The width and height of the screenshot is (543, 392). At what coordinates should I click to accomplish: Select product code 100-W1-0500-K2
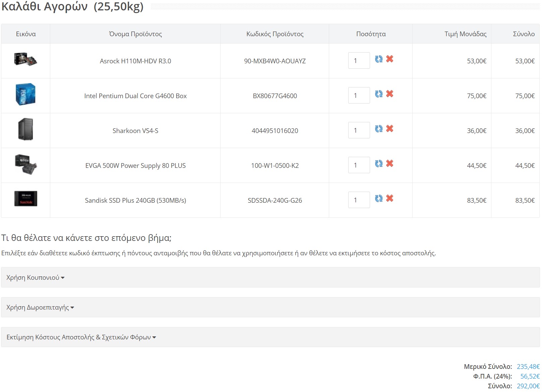275,166
